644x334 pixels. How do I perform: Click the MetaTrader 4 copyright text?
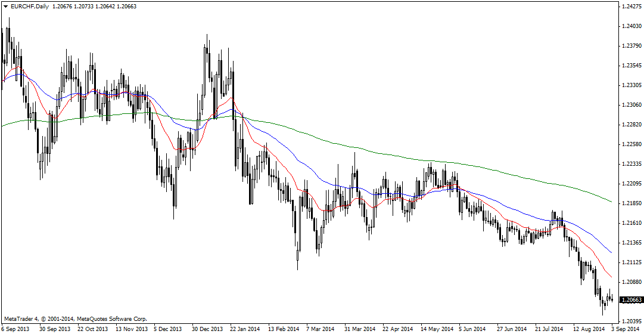(x=75, y=319)
